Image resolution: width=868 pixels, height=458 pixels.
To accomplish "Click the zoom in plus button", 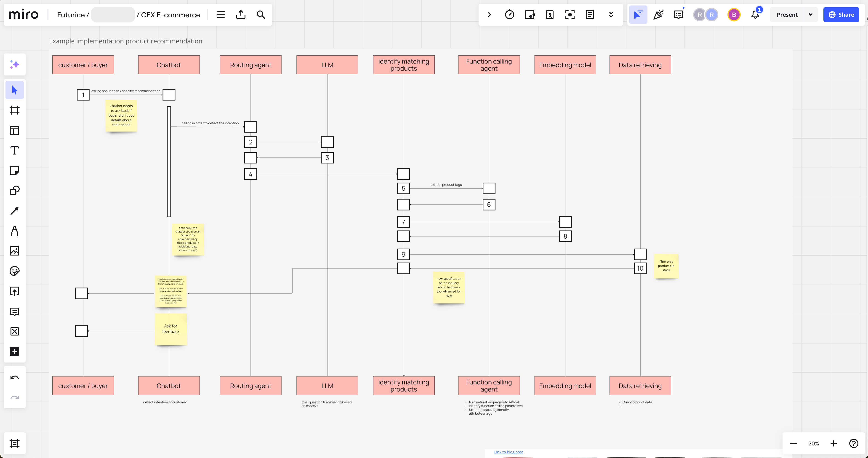I will pos(833,443).
